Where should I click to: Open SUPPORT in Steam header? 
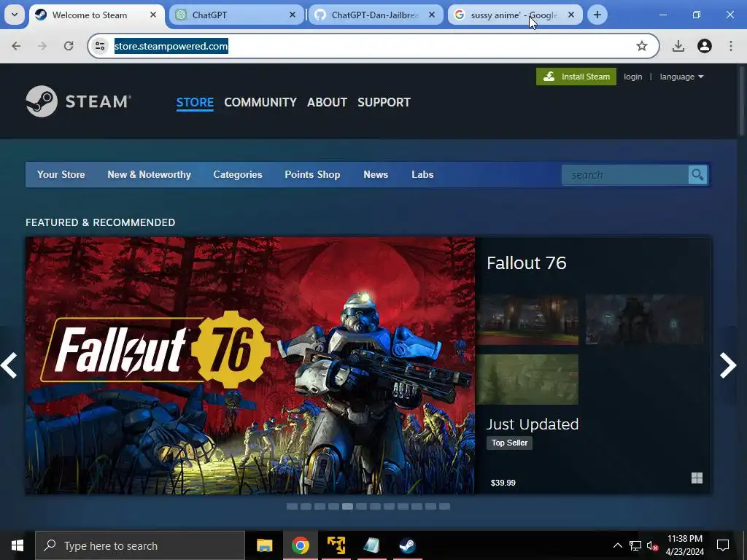coord(384,102)
